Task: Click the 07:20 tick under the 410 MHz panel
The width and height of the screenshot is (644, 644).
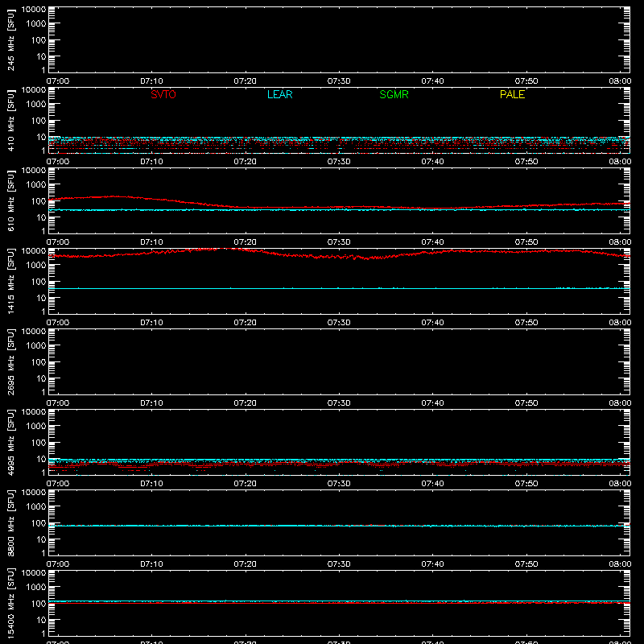Action: point(246,162)
